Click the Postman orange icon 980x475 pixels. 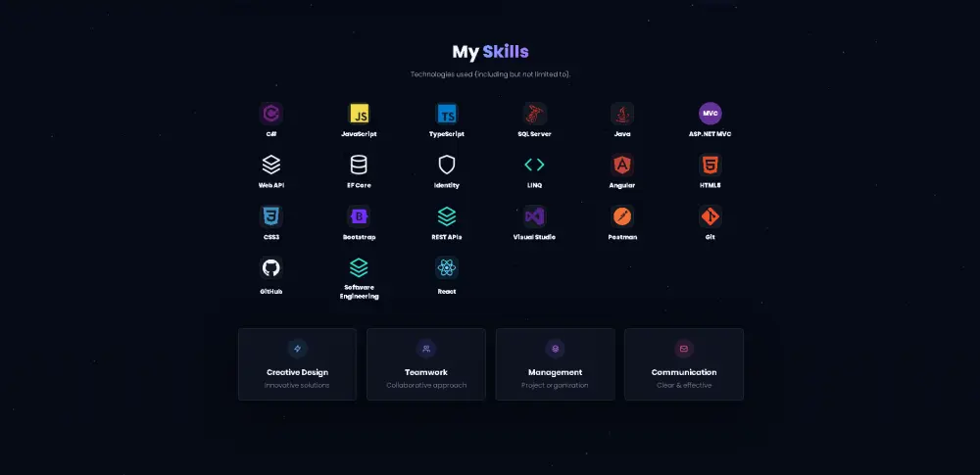(x=622, y=216)
